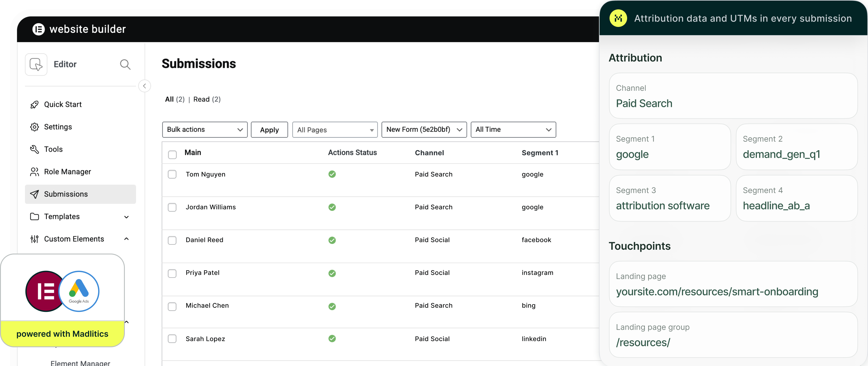Screen dimensions: 868x366
Task: Collapse the Custom Elements chevron
Action: (x=127, y=239)
